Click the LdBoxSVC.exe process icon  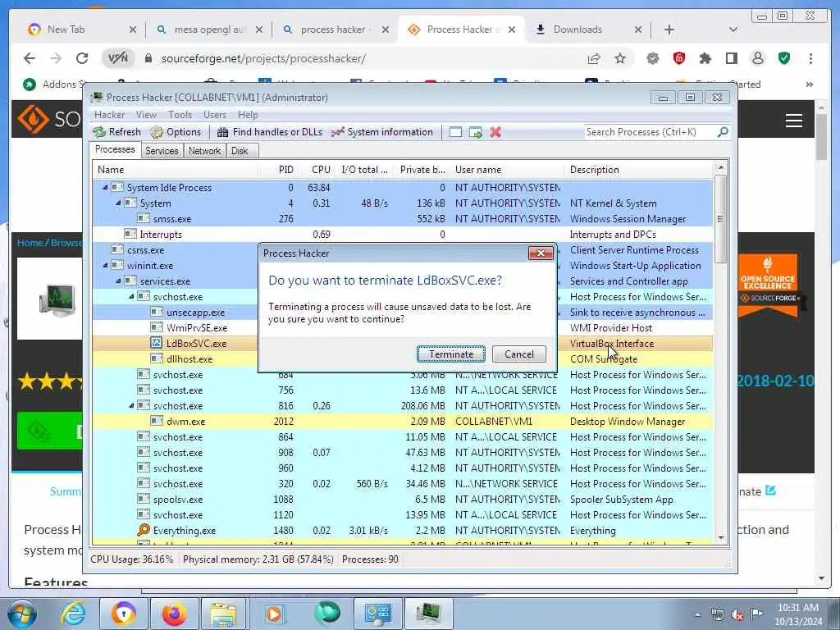click(157, 343)
